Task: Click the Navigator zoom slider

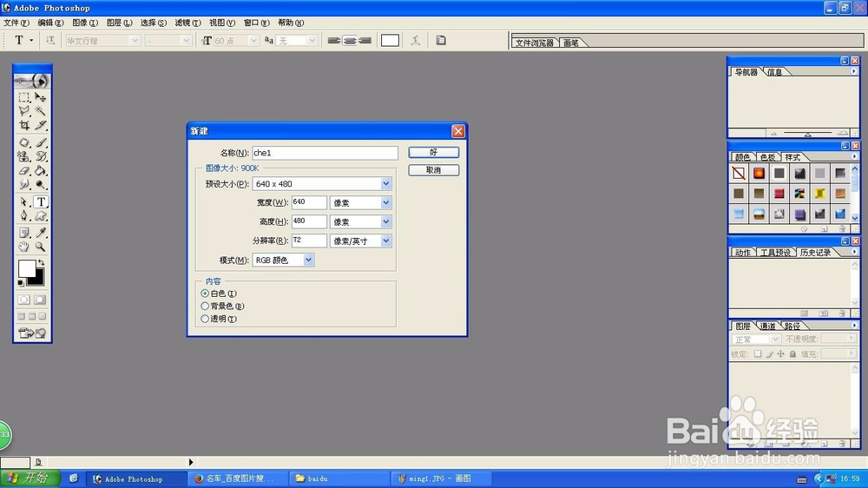Action: tap(807, 134)
